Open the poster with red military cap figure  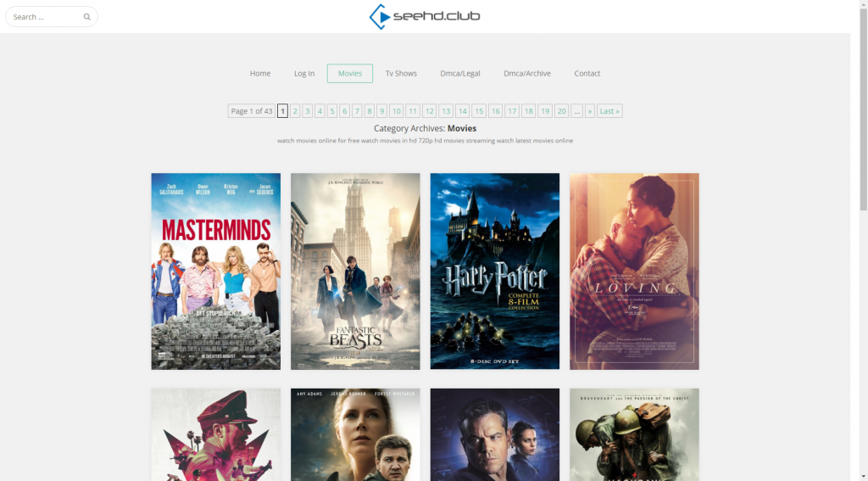point(216,434)
